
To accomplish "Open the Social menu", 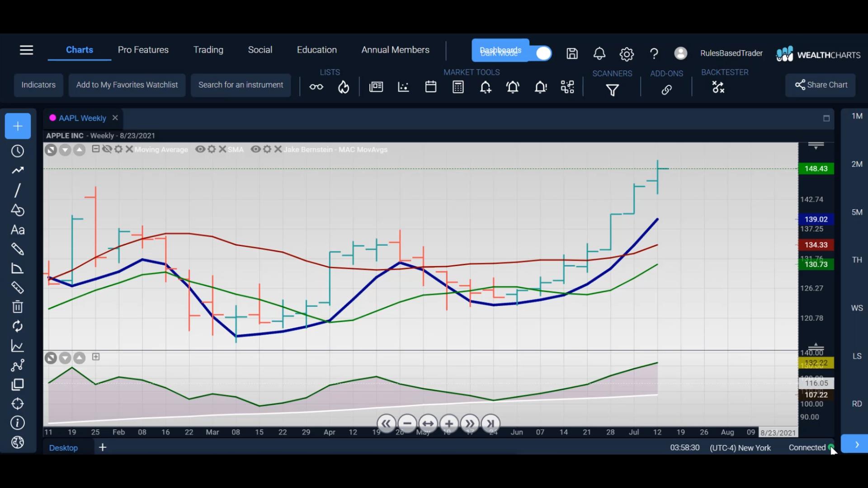I will [x=260, y=50].
